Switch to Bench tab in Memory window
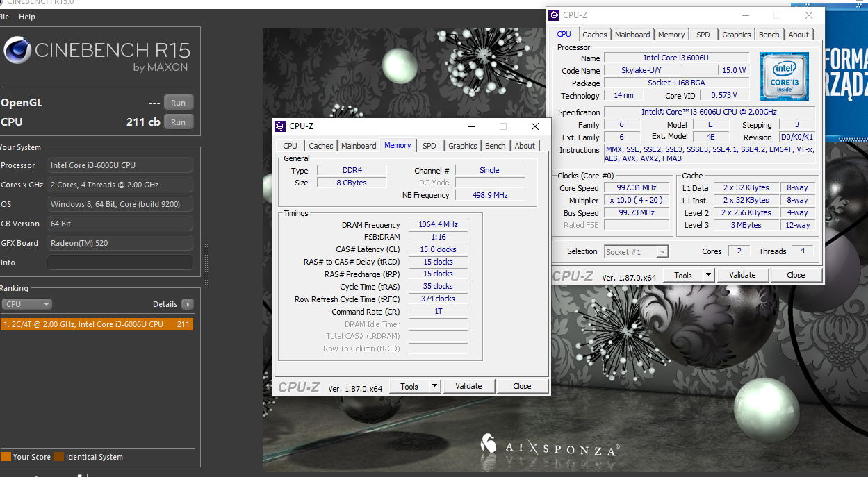868x477 pixels. tap(496, 146)
